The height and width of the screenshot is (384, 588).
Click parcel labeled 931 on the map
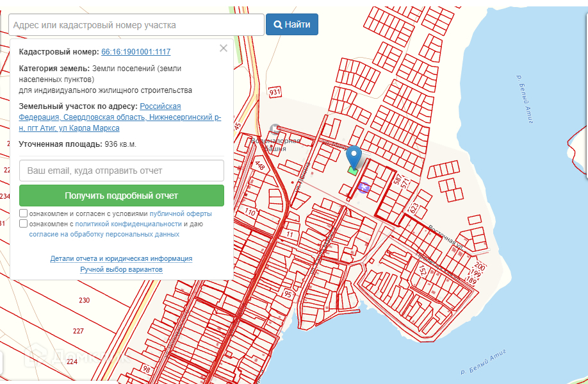(x=275, y=92)
